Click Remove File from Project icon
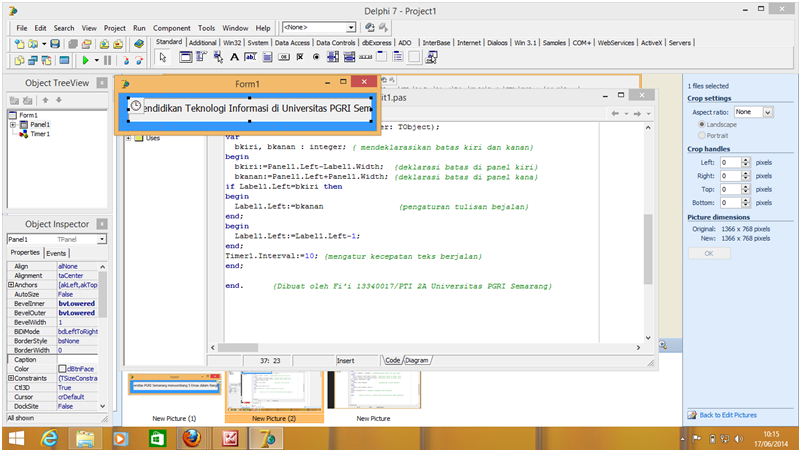This screenshot has height=452, width=801. (x=118, y=44)
